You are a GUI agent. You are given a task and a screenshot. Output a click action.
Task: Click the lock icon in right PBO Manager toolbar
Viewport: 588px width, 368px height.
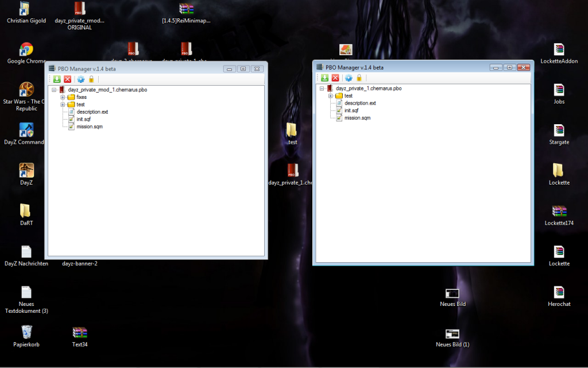359,78
